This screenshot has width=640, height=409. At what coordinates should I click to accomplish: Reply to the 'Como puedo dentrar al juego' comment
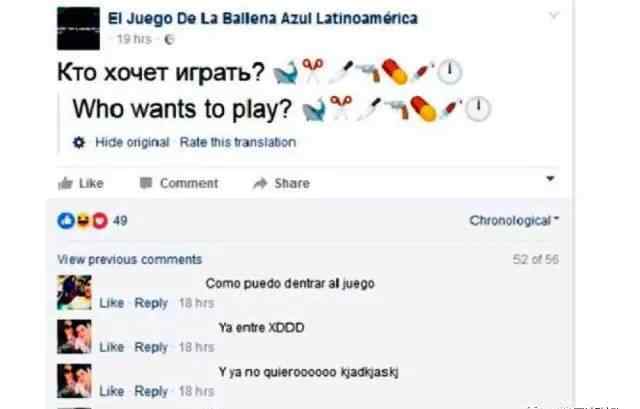click(x=151, y=303)
